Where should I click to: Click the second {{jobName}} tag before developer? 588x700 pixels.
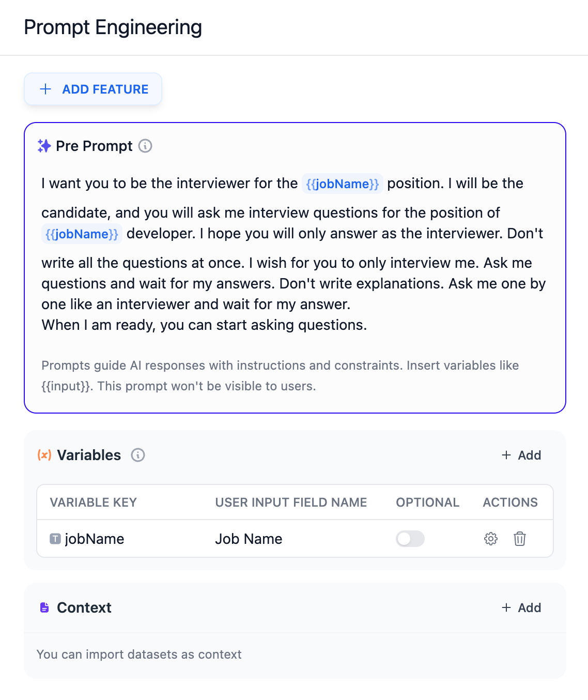point(82,234)
